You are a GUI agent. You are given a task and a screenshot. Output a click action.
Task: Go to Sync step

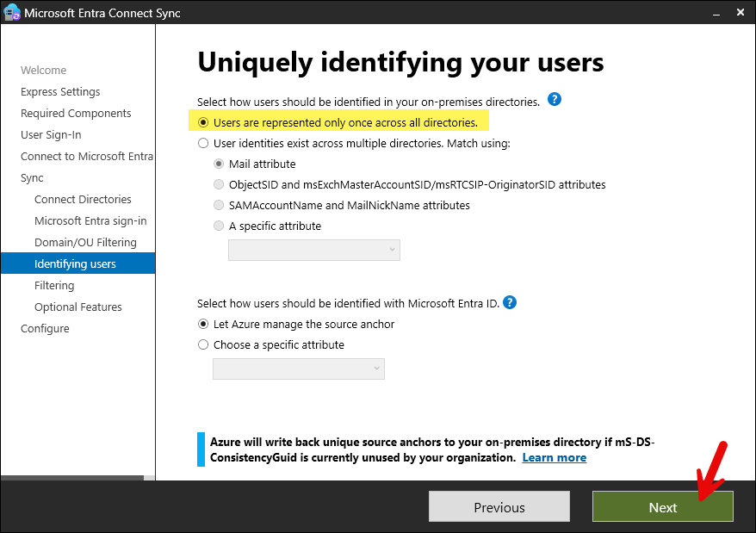tap(32, 178)
